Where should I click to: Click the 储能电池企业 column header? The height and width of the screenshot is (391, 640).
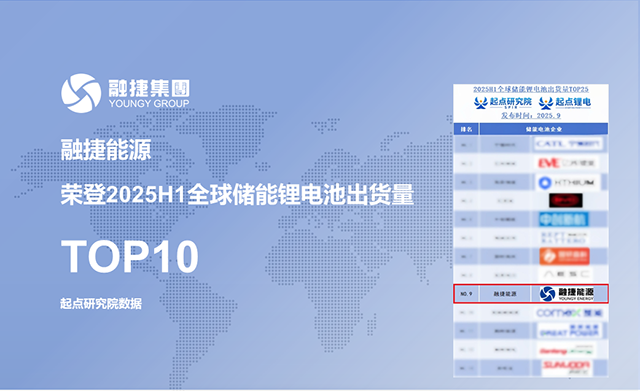click(544, 129)
